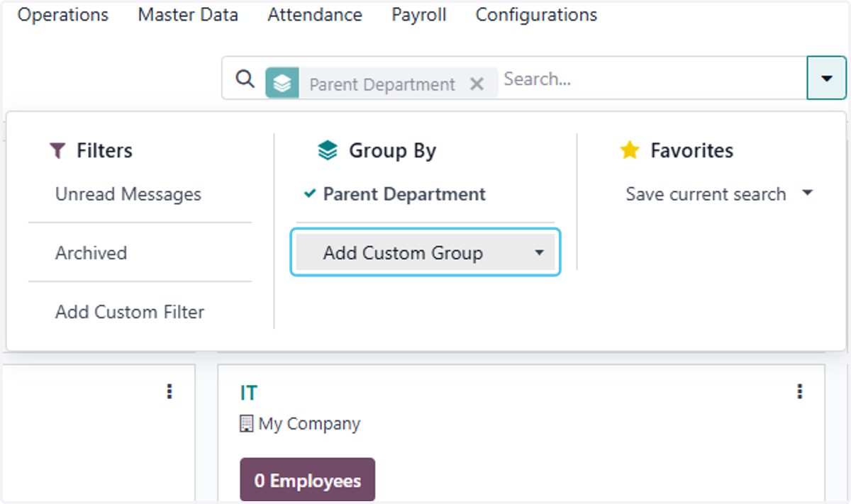Open the IT card three-dot menu
851x504 pixels.
coord(800,391)
